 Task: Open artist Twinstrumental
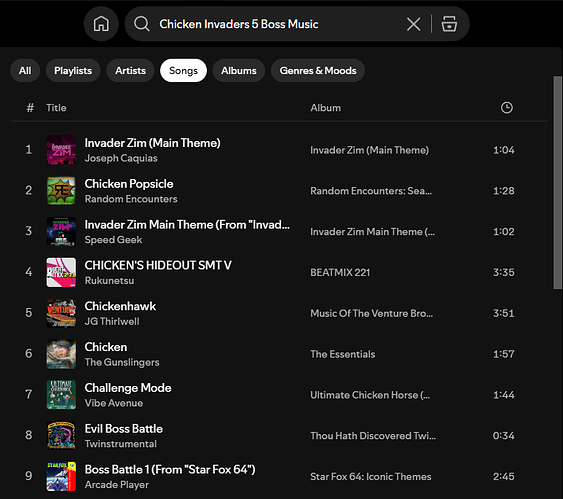(121, 444)
